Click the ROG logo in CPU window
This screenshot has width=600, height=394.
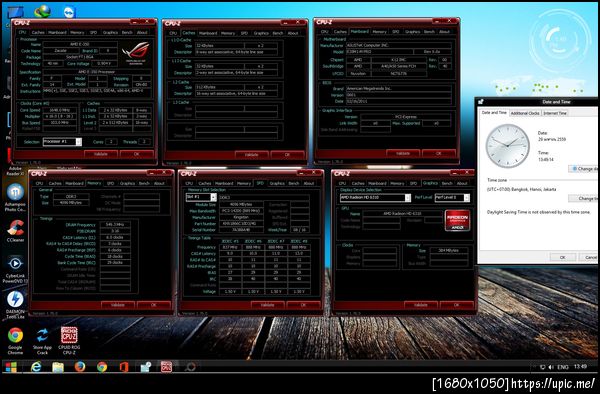136,54
